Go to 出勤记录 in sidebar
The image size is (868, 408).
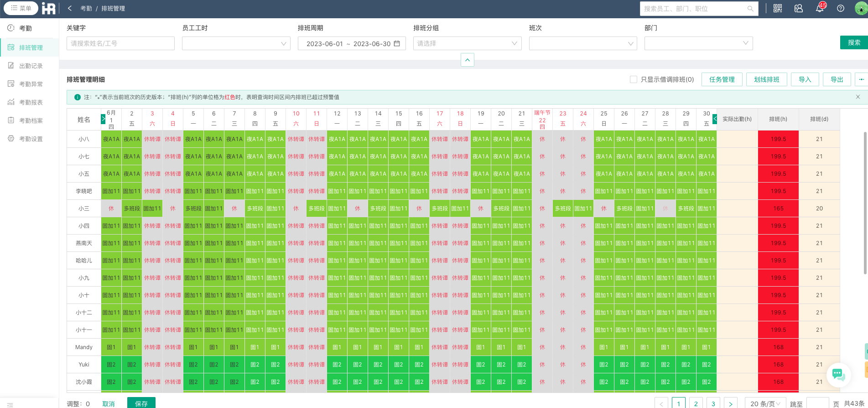[x=31, y=66]
